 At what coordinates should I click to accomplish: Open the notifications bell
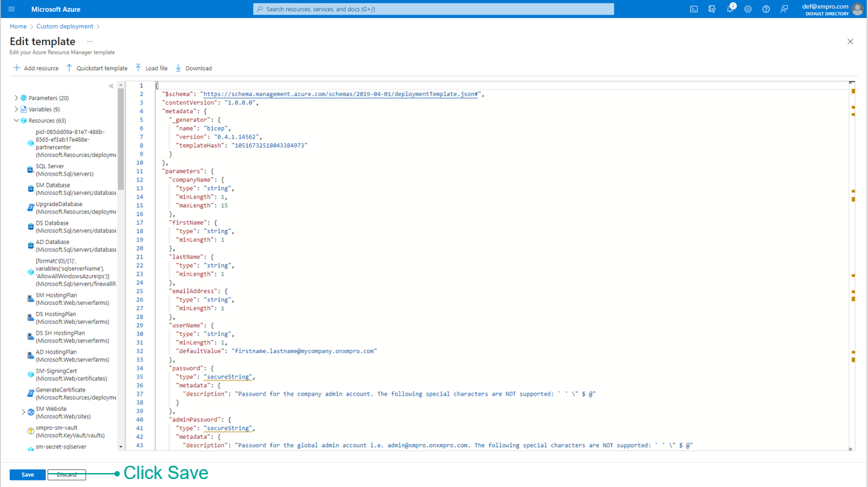(x=730, y=9)
